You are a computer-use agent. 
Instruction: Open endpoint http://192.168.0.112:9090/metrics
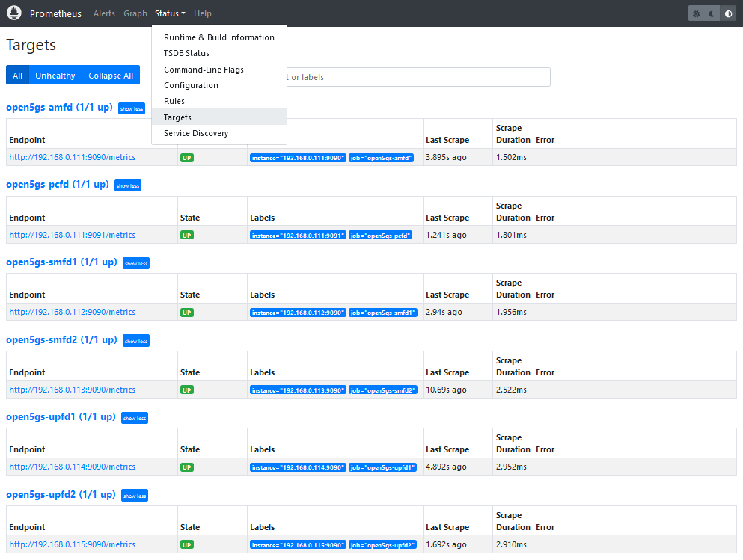coord(72,312)
